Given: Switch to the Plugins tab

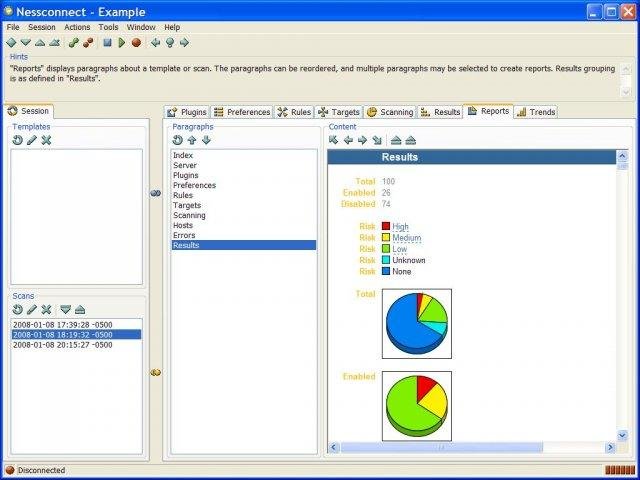Looking at the screenshot, I should 187,112.
